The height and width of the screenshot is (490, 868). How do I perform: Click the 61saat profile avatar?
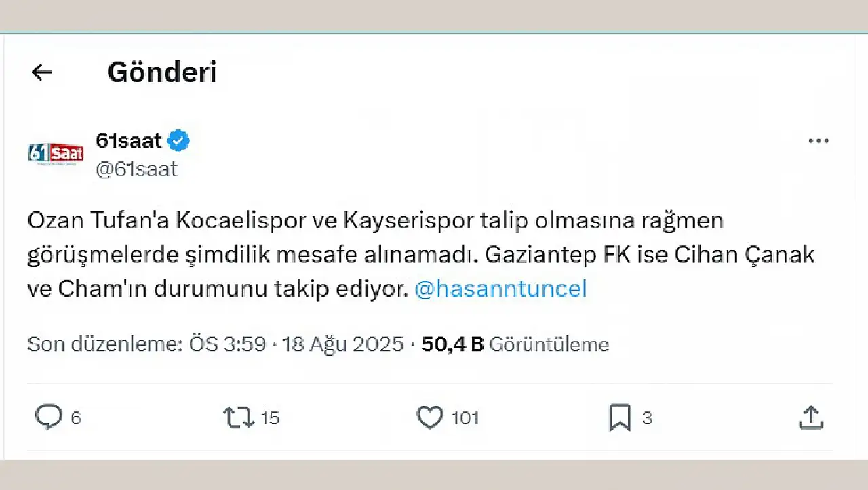pyautogui.click(x=56, y=154)
